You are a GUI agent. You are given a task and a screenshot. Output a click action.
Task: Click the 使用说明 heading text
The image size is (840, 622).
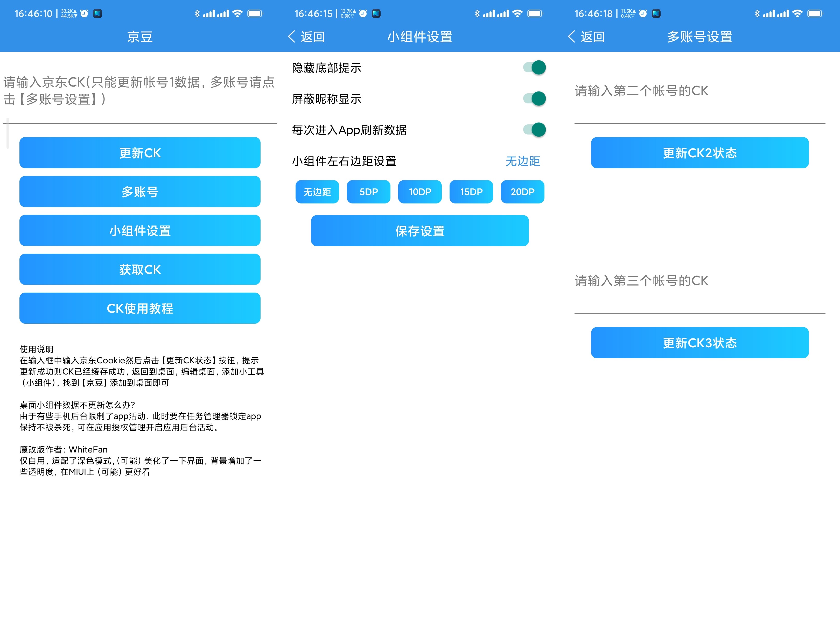click(37, 349)
